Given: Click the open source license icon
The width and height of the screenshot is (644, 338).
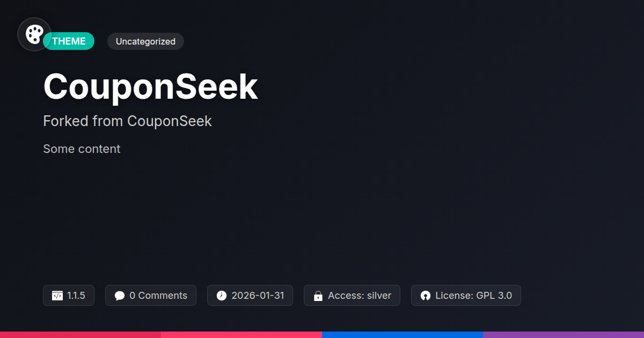Looking at the screenshot, I should coord(426,296).
